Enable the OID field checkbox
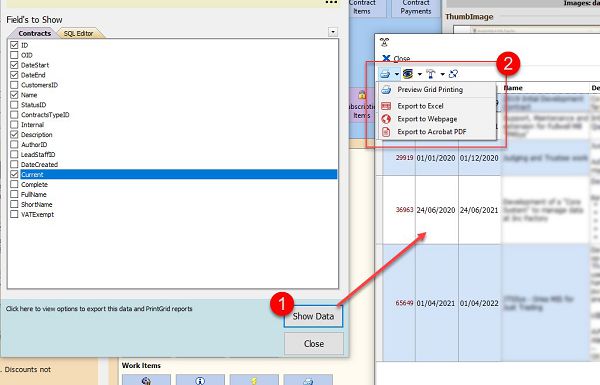This screenshot has height=385, width=600. pyautogui.click(x=14, y=55)
